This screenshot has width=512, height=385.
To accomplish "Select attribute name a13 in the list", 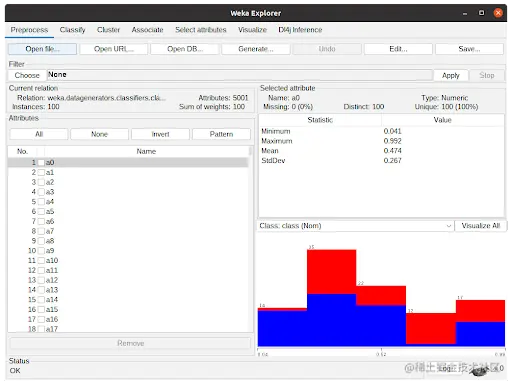I will click(52, 290).
